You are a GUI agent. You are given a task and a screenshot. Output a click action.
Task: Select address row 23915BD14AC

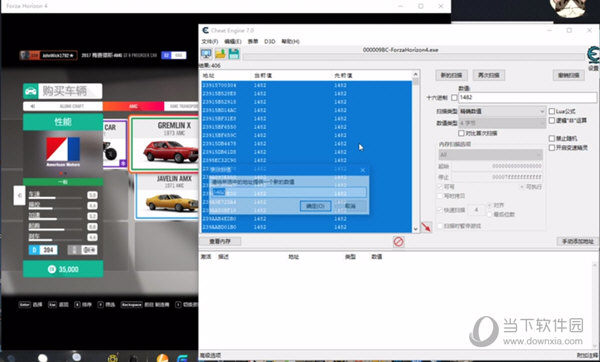click(307, 110)
